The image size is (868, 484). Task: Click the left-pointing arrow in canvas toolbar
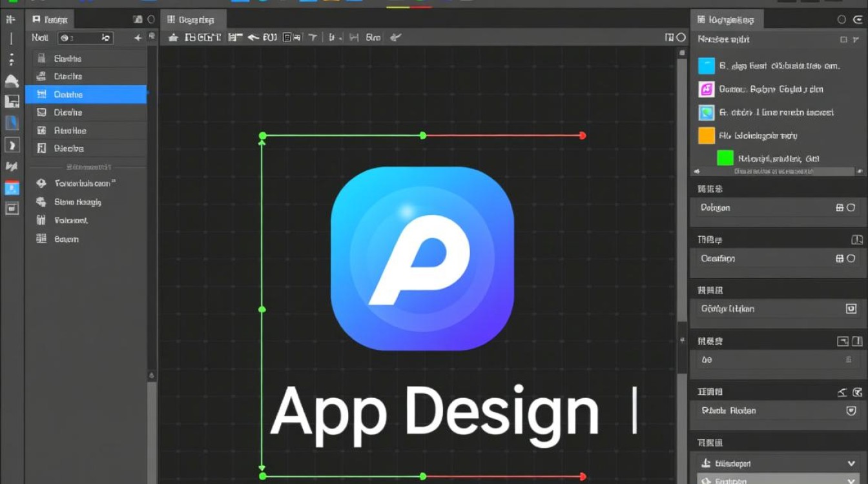coord(253,37)
